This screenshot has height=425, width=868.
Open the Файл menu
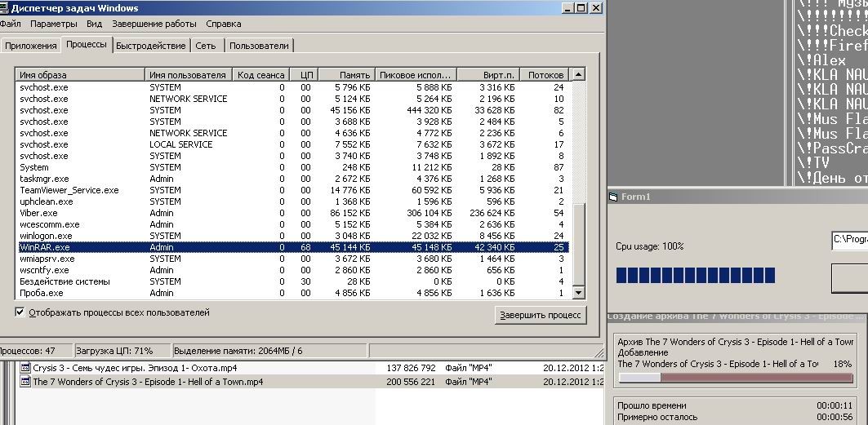click(x=10, y=24)
